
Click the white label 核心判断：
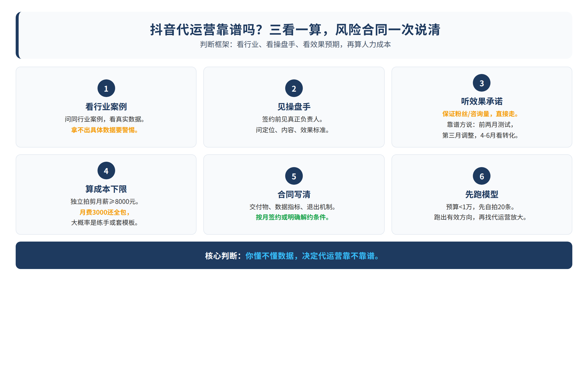click(223, 256)
